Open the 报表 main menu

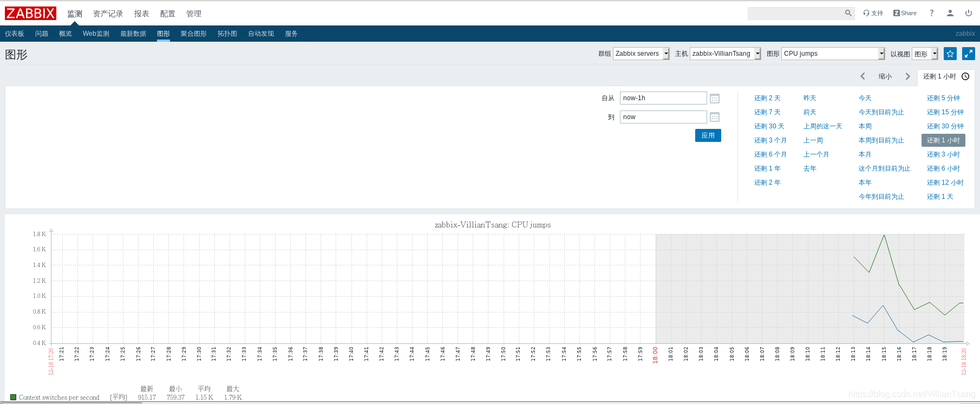tap(142, 14)
